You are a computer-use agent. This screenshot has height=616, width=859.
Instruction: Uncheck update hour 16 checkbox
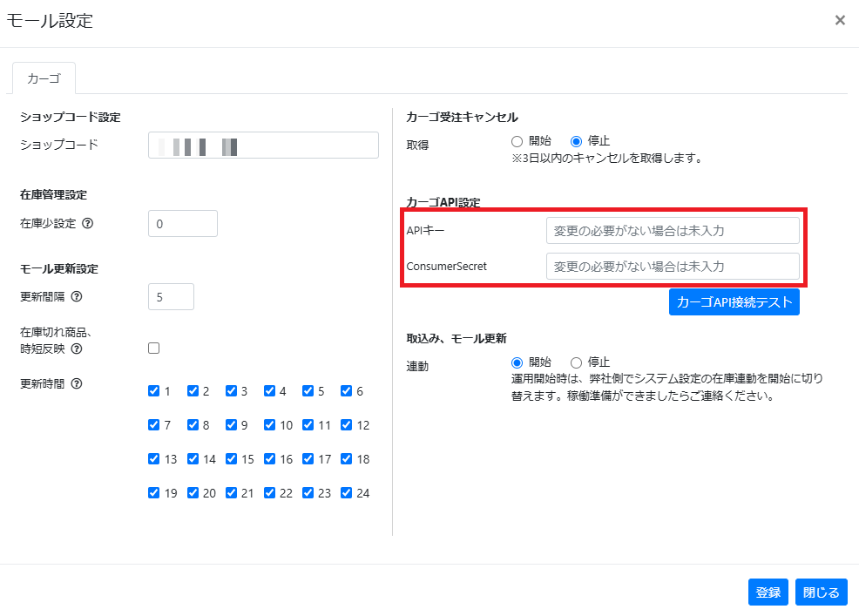point(269,458)
